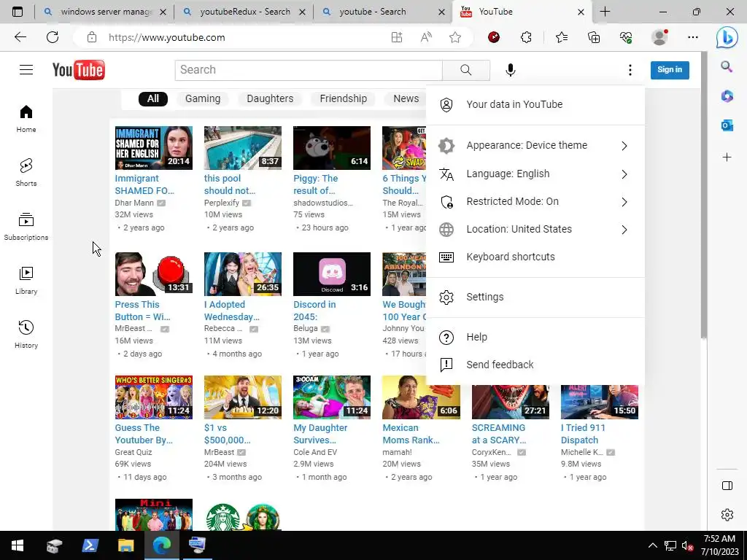The image size is (747, 560).
Task: Switch to the windows server manager tab
Action: pos(105,12)
